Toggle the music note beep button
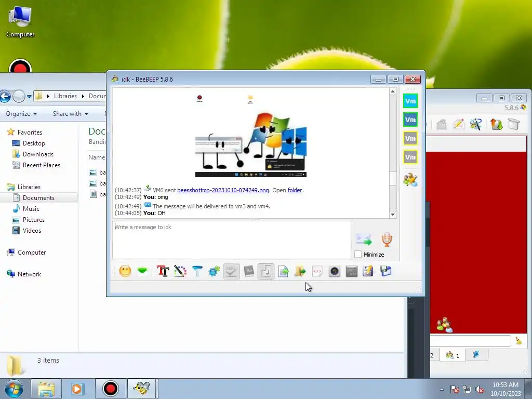 click(x=266, y=271)
